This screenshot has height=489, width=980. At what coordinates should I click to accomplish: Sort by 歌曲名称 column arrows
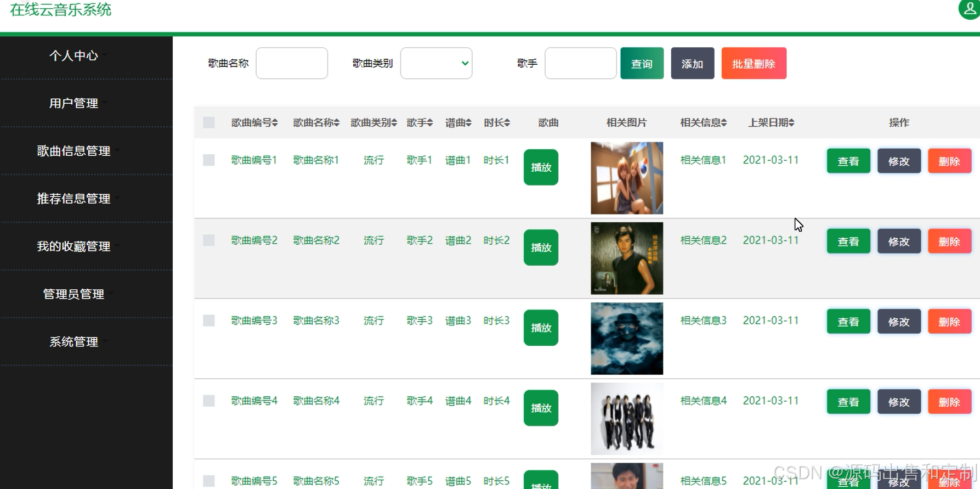pyautogui.click(x=337, y=123)
